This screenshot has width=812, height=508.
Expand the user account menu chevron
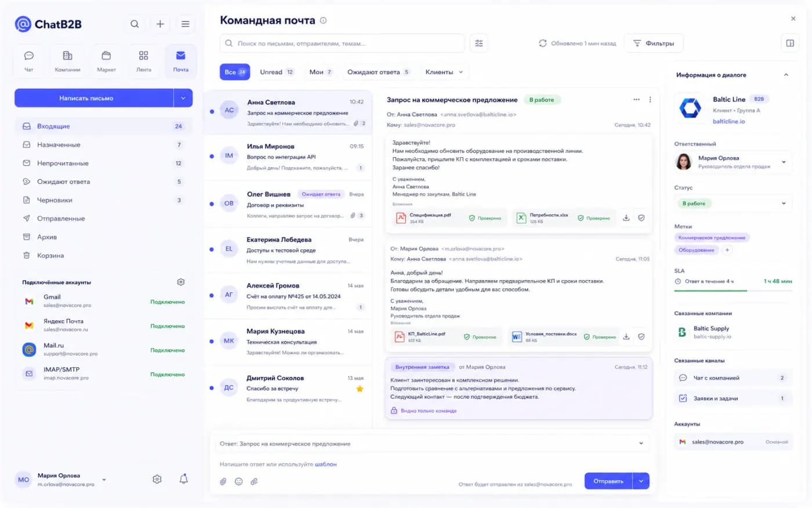[104, 480]
